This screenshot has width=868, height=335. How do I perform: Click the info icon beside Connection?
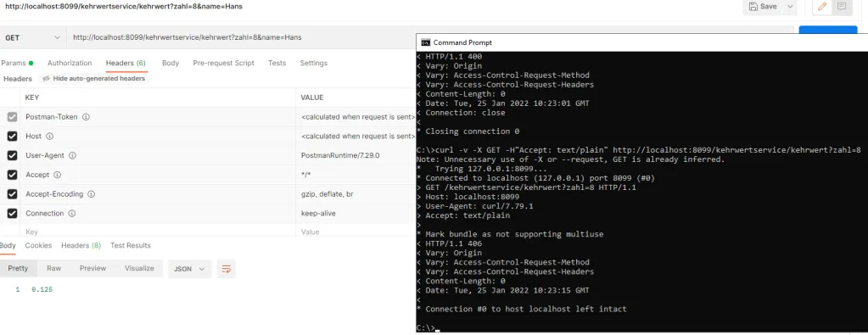coord(71,213)
